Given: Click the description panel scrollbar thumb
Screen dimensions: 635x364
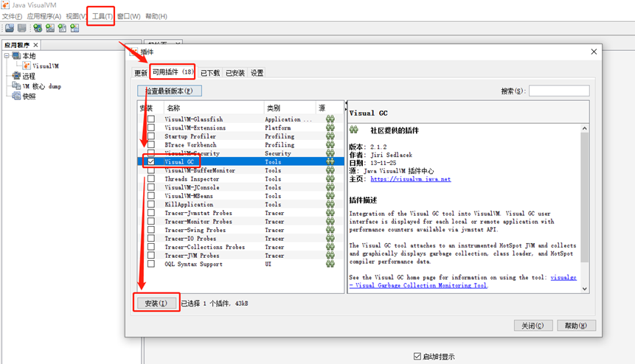Looking at the screenshot, I should point(584,197).
